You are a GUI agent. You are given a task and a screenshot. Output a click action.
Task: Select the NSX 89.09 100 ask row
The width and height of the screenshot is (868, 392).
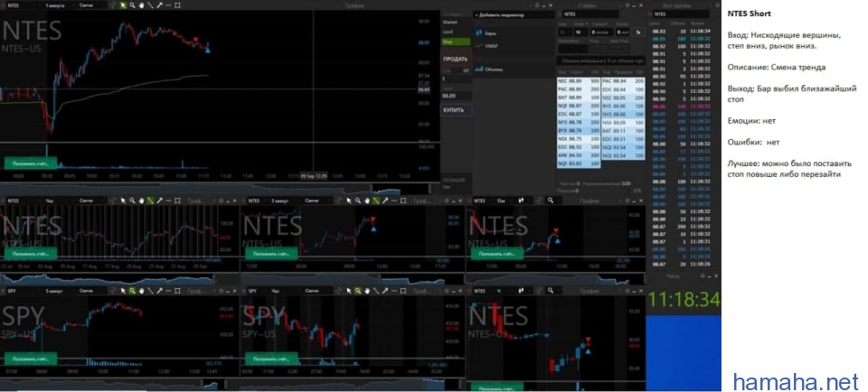(x=623, y=122)
